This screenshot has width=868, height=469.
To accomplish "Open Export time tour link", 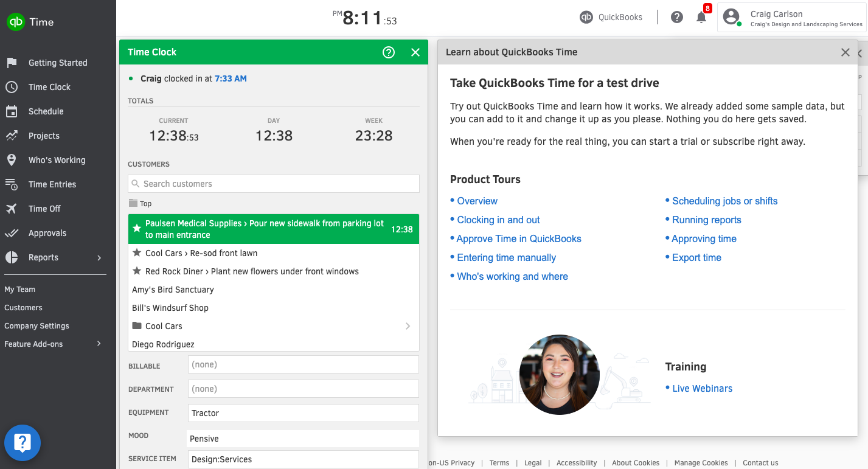I will 697,258.
